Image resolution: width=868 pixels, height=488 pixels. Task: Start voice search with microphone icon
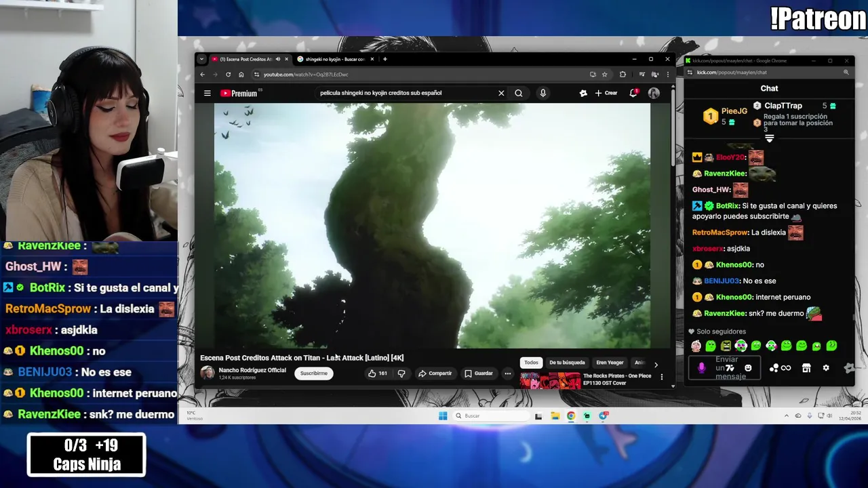click(542, 94)
